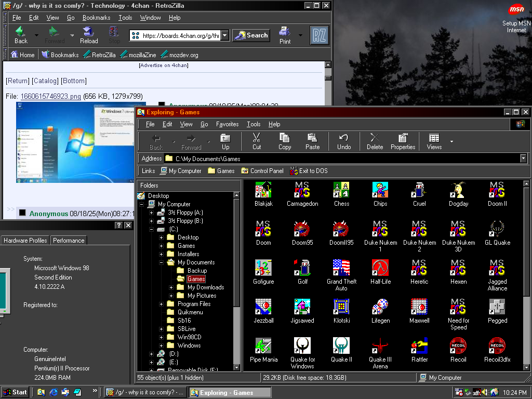Switch to the Performance tab
Image resolution: width=532 pixels, height=399 pixels.
(69, 241)
